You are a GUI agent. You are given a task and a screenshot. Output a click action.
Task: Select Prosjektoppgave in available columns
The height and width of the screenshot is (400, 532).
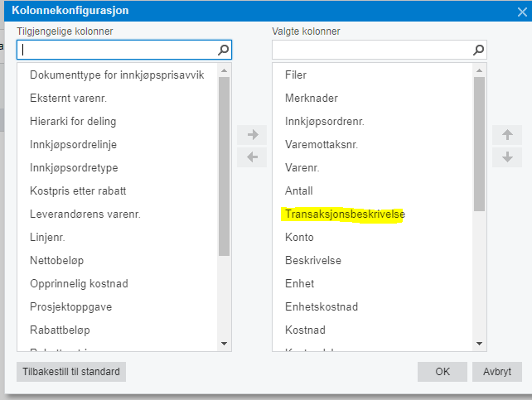[71, 307]
